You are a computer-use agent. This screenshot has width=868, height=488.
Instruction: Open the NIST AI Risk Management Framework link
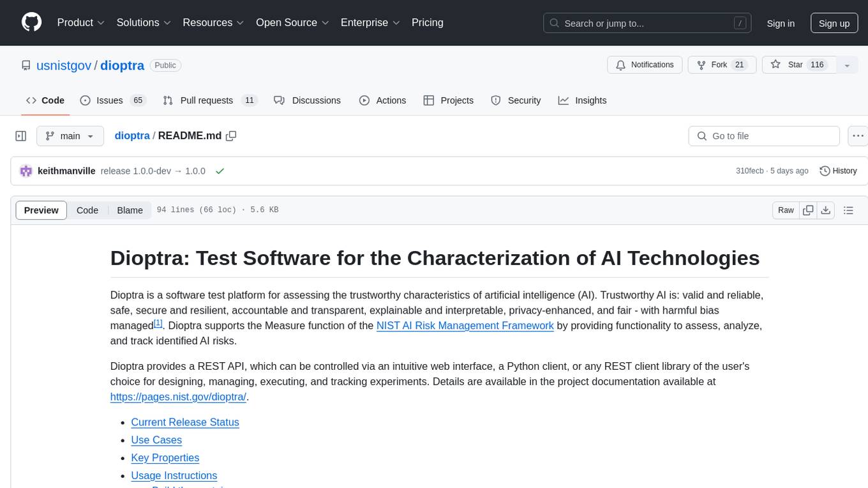[x=465, y=326]
